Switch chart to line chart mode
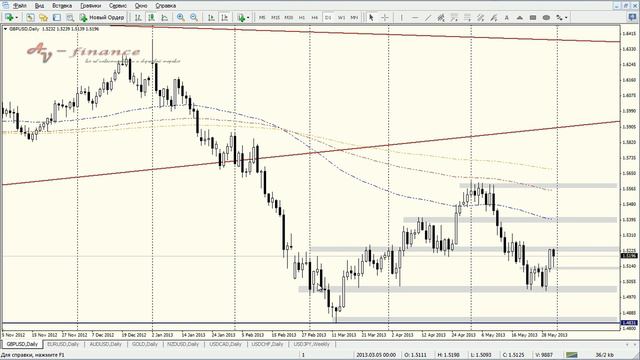The width and height of the screenshot is (640, 360). (164, 18)
